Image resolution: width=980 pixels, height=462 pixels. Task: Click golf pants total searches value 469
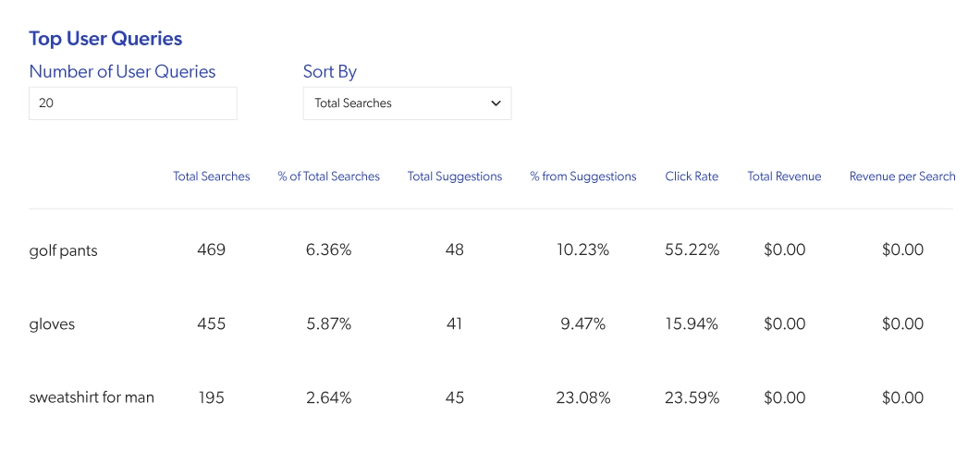tap(211, 250)
